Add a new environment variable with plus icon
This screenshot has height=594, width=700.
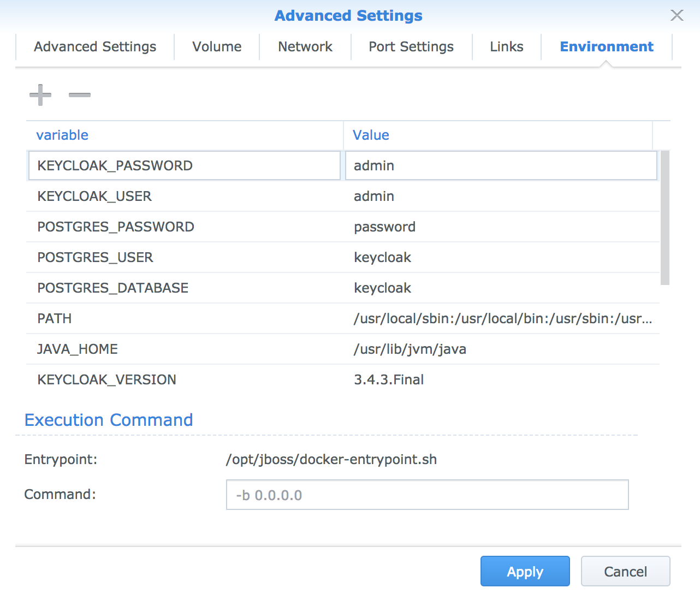click(40, 95)
